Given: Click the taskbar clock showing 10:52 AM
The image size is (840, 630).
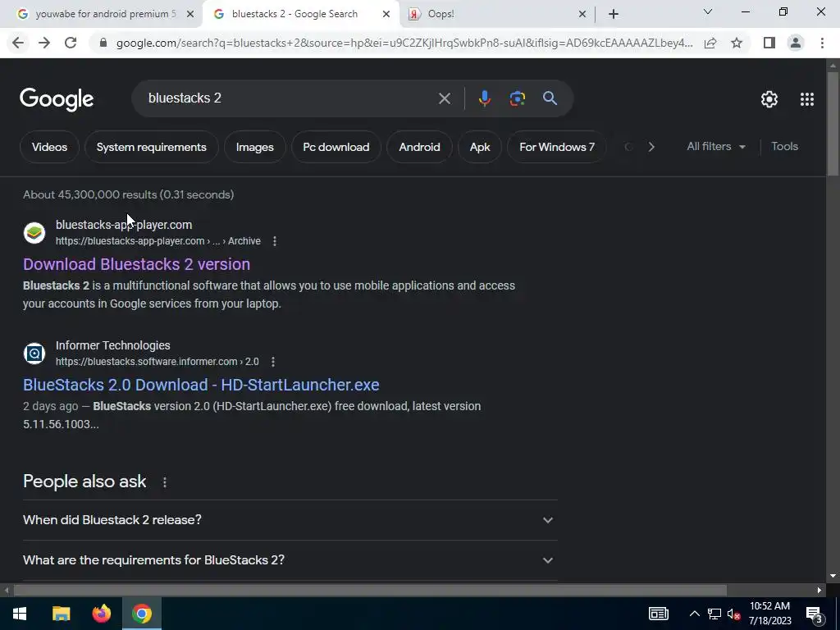Looking at the screenshot, I should (769, 614).
